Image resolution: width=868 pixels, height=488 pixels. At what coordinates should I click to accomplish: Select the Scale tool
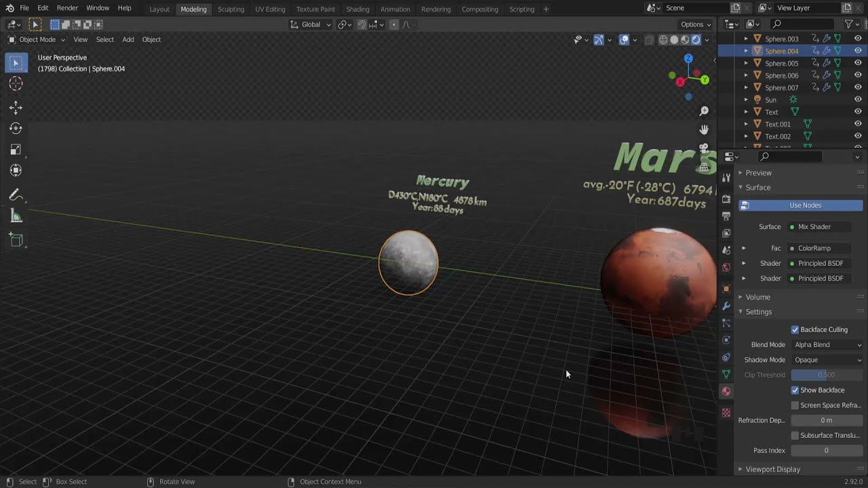[16, 149]
